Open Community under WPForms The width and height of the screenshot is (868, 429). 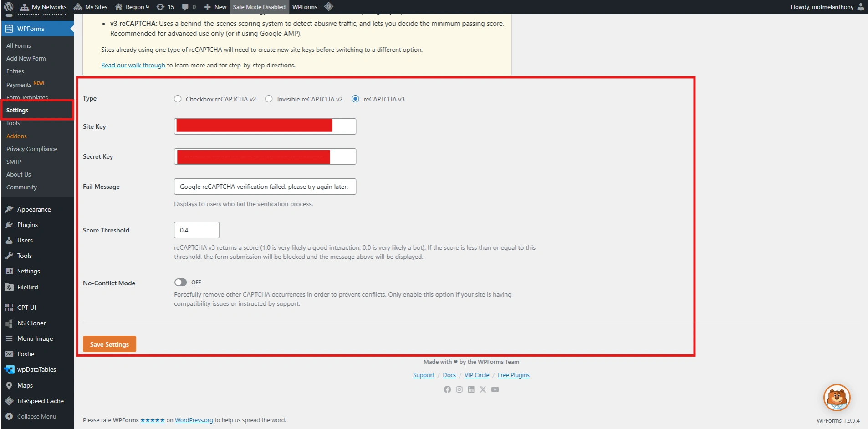coord(21,187)
